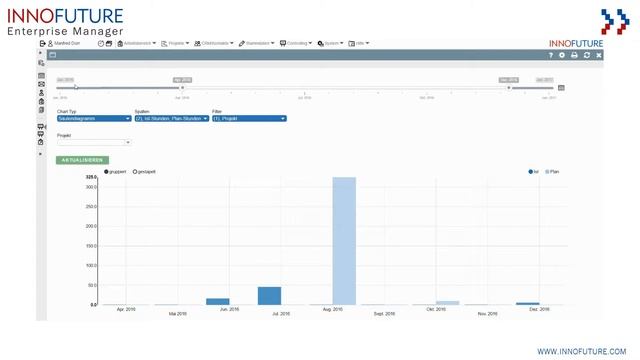Click the clipboard clock icon in the sidebar
This screenshot has height=360, width=640.
coord(41,142)
